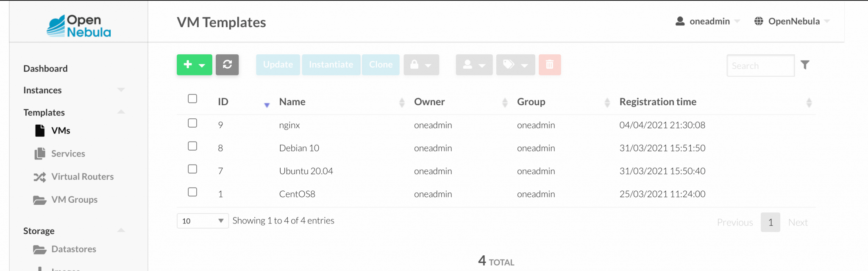
Task: Check the checkbox for the nginx template
Action: point(192,123)
